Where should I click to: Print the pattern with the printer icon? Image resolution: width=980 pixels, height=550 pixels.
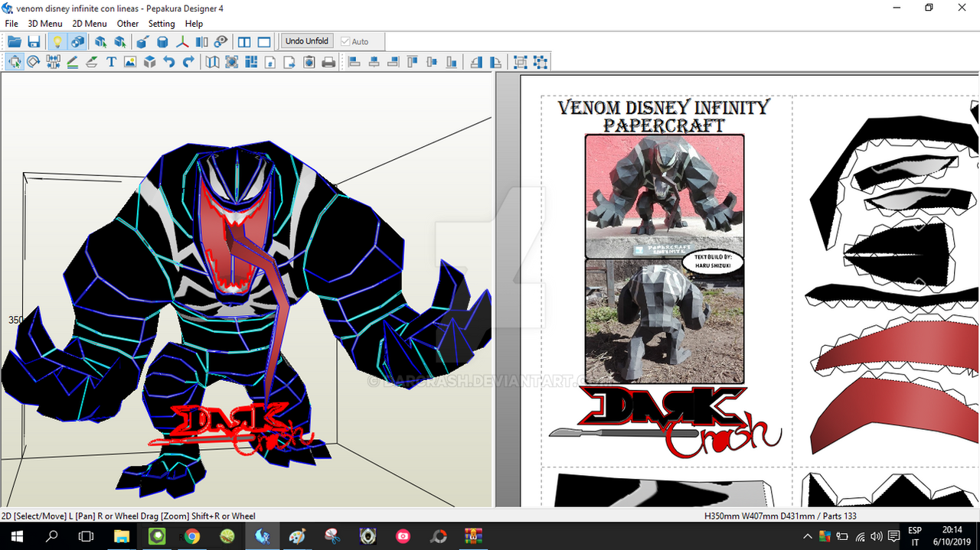click(x=328, y=62)
